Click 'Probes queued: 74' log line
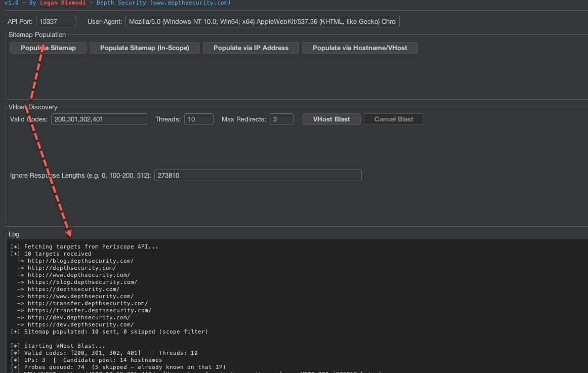588x373 pixels. click(x=118, y=367)
